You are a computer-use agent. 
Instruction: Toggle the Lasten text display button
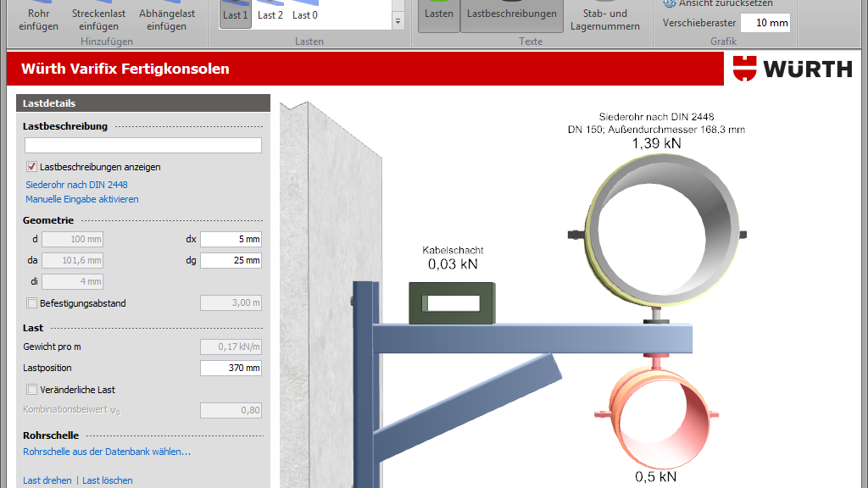coord(439,15)
